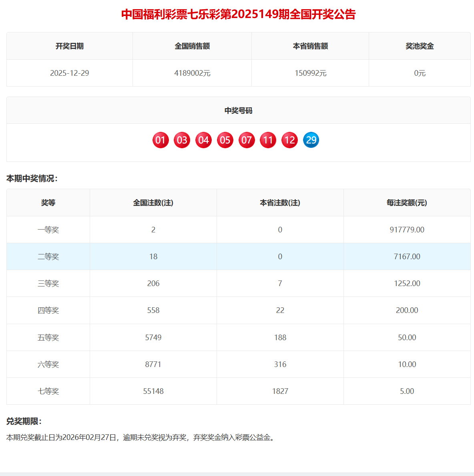
Task: Click second prize amount 7167.00
Action: coord(407,256)
